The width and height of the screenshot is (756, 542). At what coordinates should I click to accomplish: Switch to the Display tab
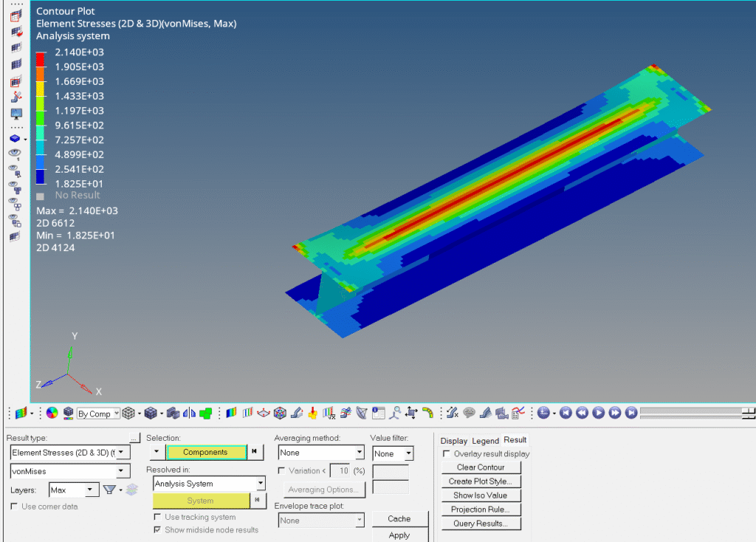click(454, 441)
